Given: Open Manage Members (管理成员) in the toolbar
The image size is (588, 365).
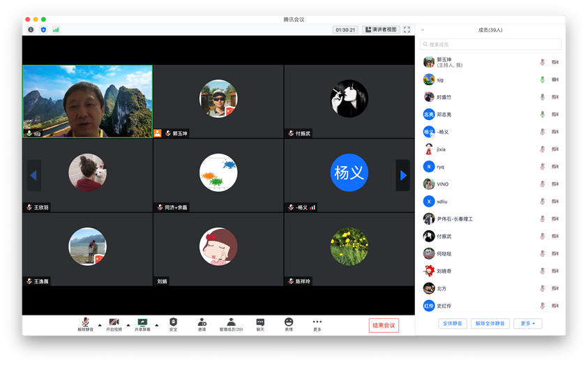Looking at the screenshot, I should point(231,323).
